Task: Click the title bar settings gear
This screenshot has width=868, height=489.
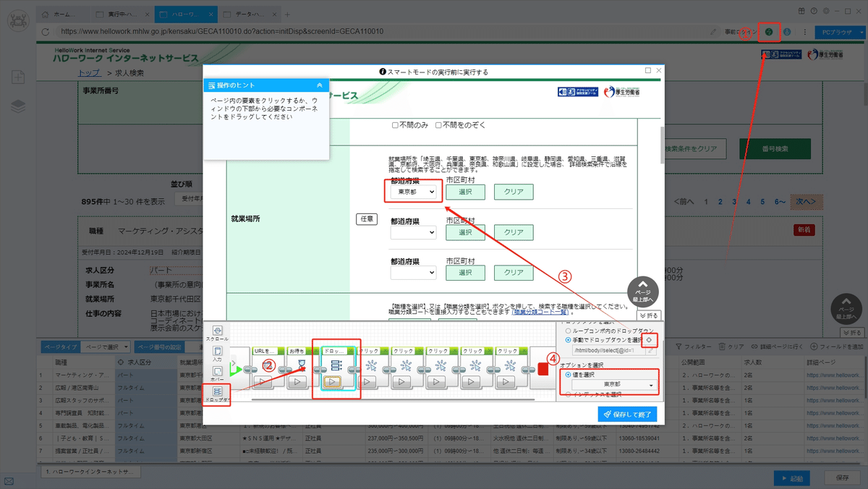Action: (x=826, y=11)
